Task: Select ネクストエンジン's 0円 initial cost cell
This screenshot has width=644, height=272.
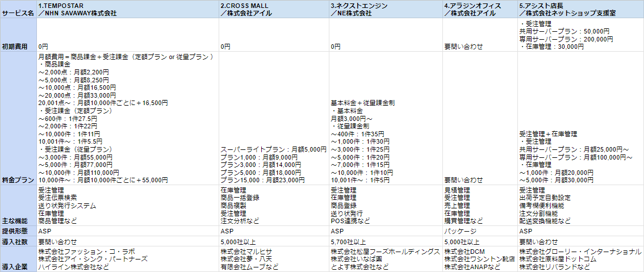Action: click(x=386, y=35)
